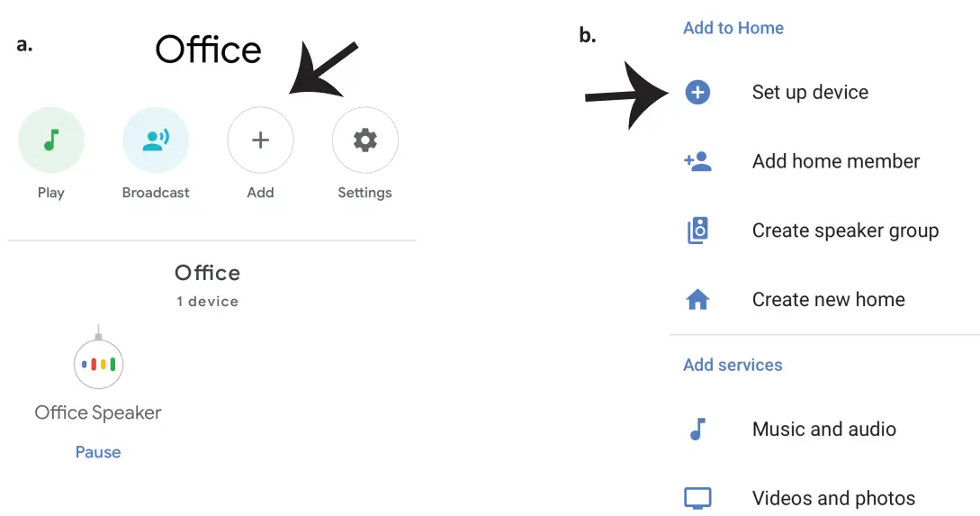Tap the speaker group icon

pos(697,231)
